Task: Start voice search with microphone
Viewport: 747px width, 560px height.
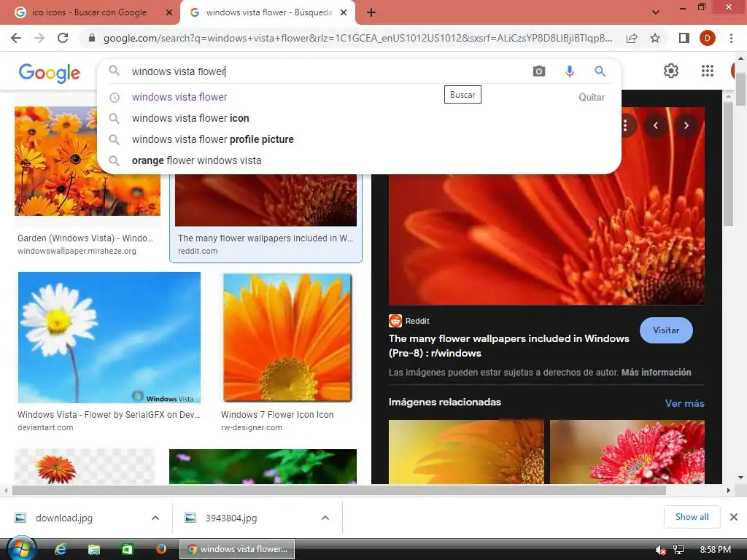Action: tap(569, 71)
